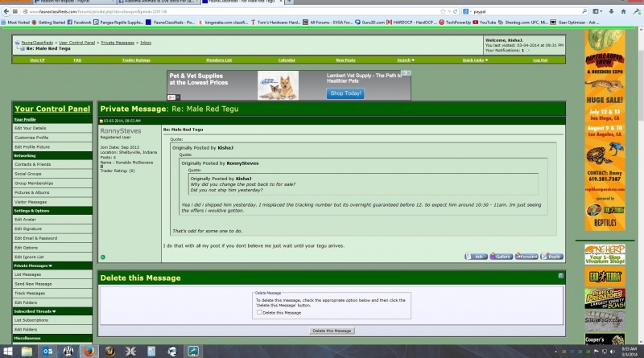Click the Reptile Super Show banner ad

[x=605, y=130]
